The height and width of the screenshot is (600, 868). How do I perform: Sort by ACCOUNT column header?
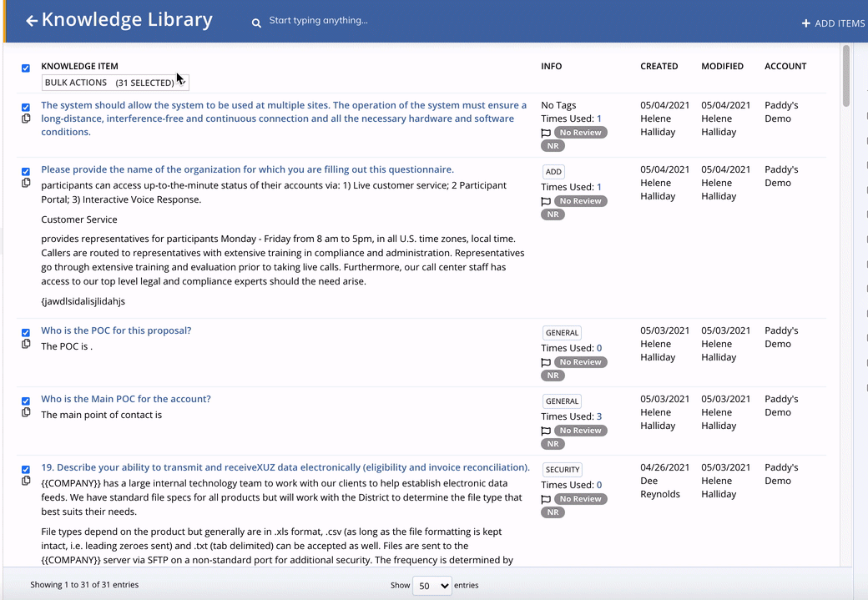tap(785, 66)
